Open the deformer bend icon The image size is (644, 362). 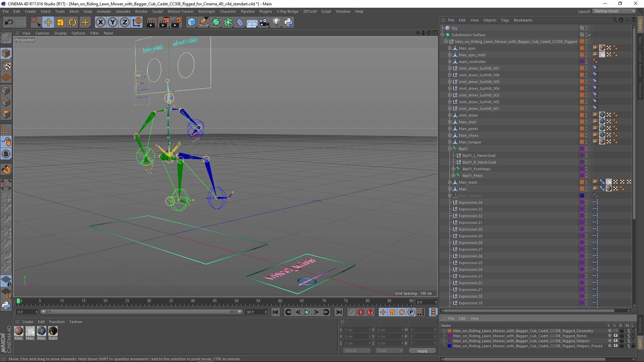(x=240, y=22)
